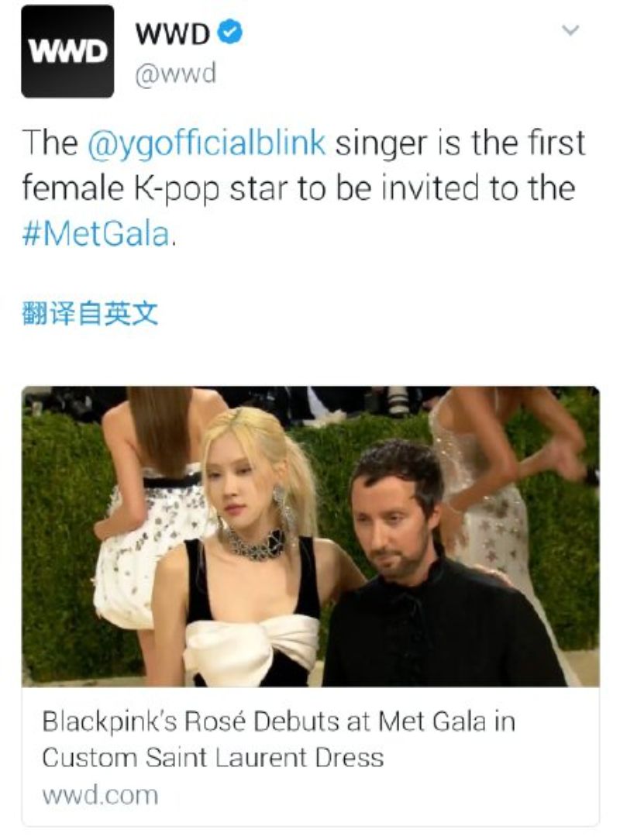620x840 pixels.
Task: Open the WWD display name profile link
Action: [172, 34]
